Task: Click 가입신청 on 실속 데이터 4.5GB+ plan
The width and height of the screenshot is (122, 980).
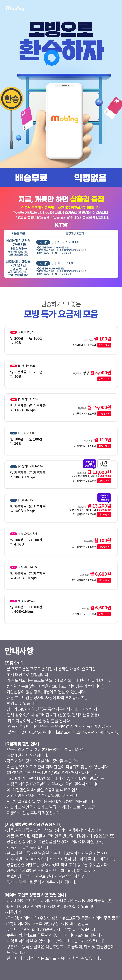Action: click(104, 580)
